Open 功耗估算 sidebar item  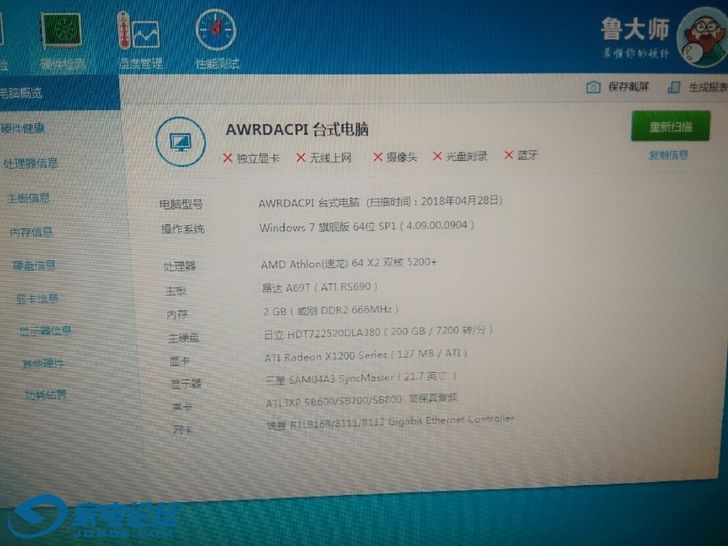coord(46,395)
